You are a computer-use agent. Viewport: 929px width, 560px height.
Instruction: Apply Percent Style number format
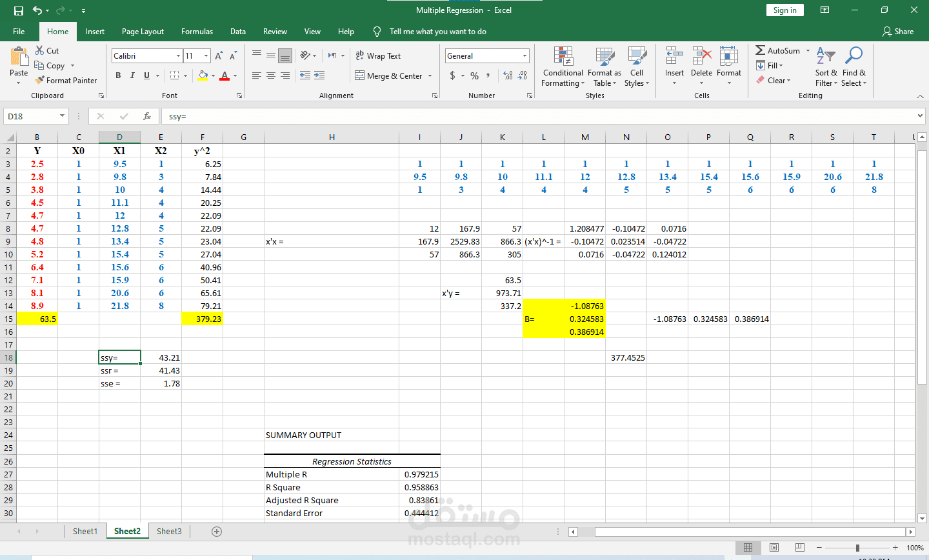[474, 75]
